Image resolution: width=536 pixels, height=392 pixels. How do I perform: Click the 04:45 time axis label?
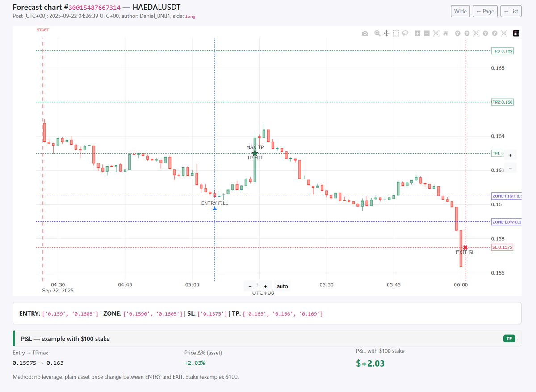click(125, 284)
